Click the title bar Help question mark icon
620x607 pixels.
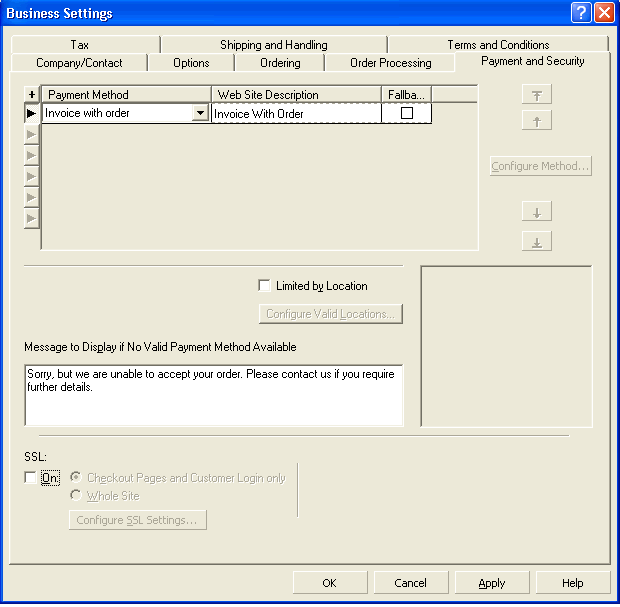click(x=582, y=13)
